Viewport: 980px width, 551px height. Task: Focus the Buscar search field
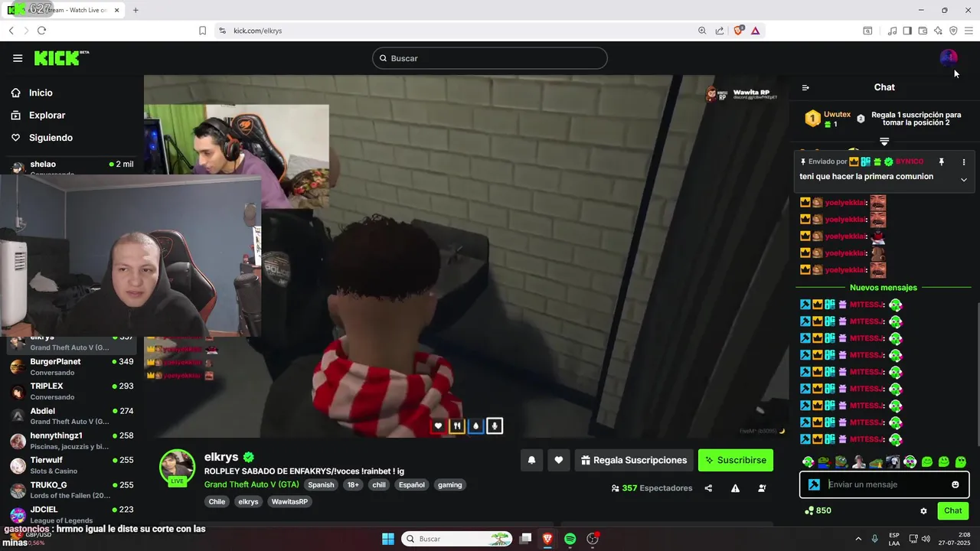pos(490,58)
